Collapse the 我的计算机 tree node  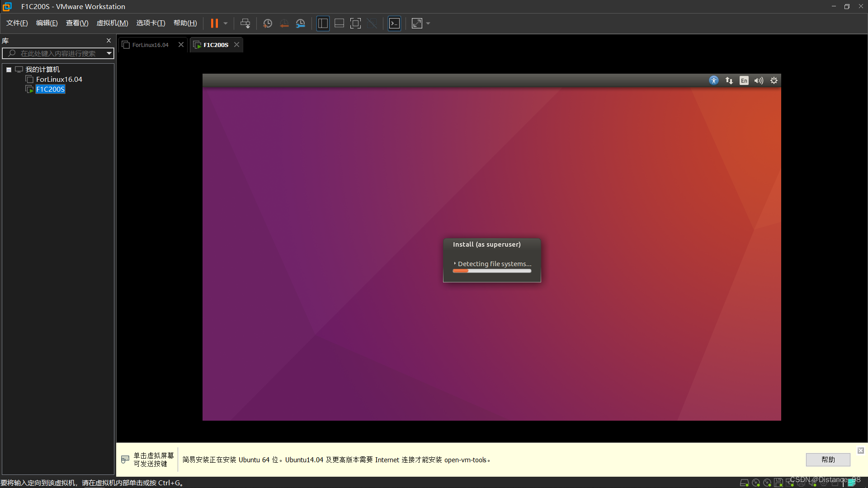coord(9,70)
